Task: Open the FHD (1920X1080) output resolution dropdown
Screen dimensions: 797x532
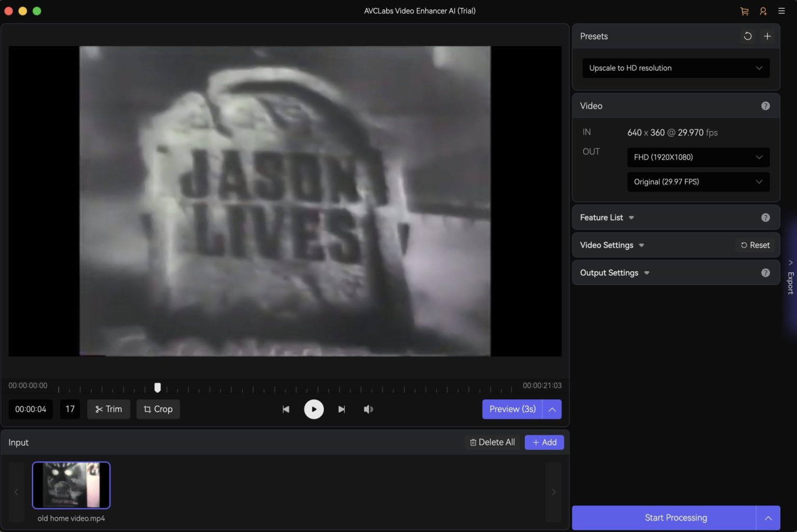Action: pyautogui.click(x=698, y=157)
